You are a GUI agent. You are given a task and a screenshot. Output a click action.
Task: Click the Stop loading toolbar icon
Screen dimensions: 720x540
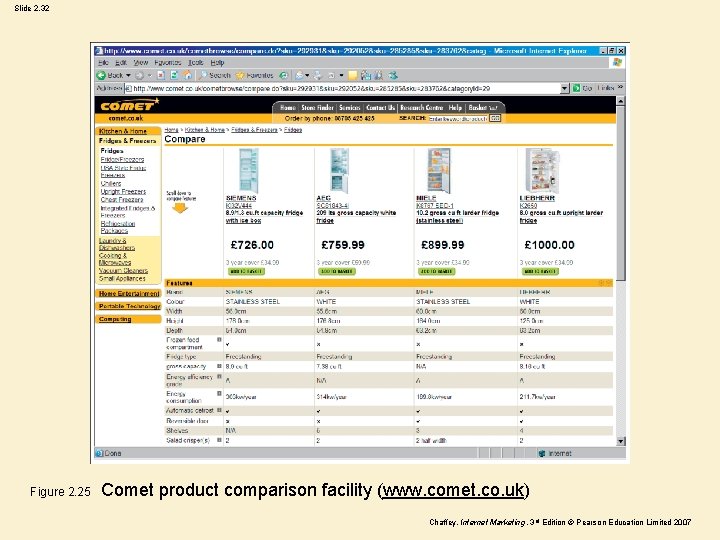[161, 75]
